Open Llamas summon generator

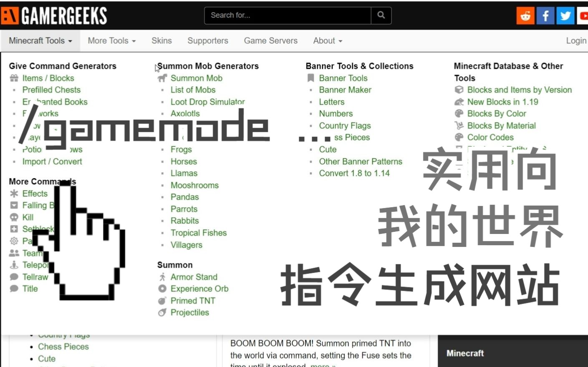(x=184, y=173)
